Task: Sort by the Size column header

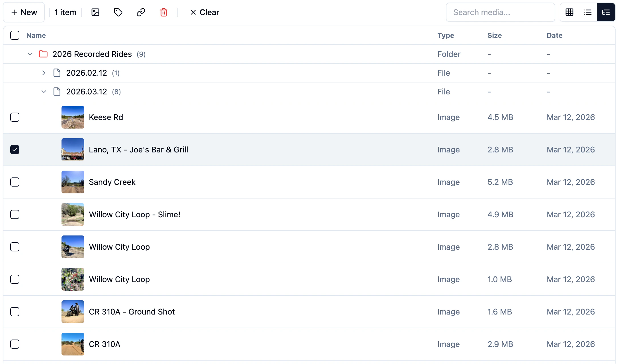Action: point(495,35)
